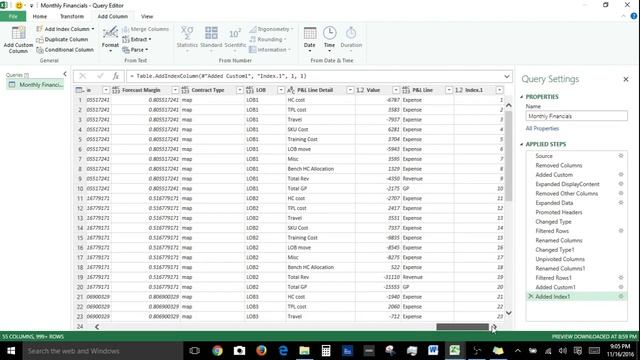
Task: Click the Duplicate Column button
Action: pos(62,39)
